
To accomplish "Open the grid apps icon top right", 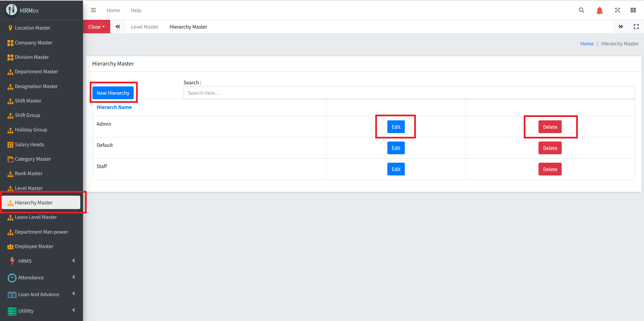I will point(633,10).
